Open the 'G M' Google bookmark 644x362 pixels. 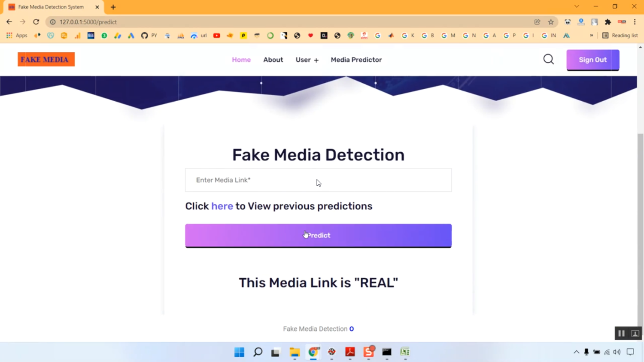pyautogui.click(x=448, y=36)
